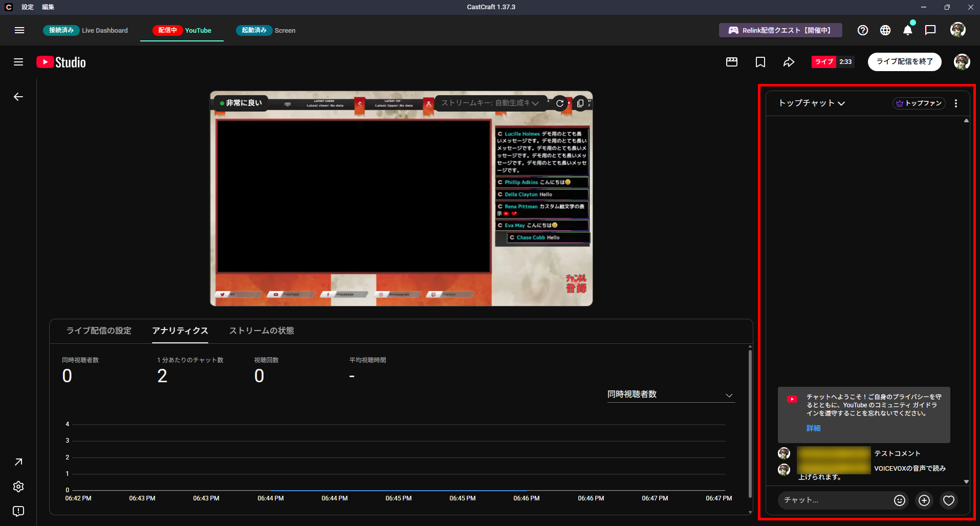
Task: Click the 視聴回数 metric
Action: (266, 370)
